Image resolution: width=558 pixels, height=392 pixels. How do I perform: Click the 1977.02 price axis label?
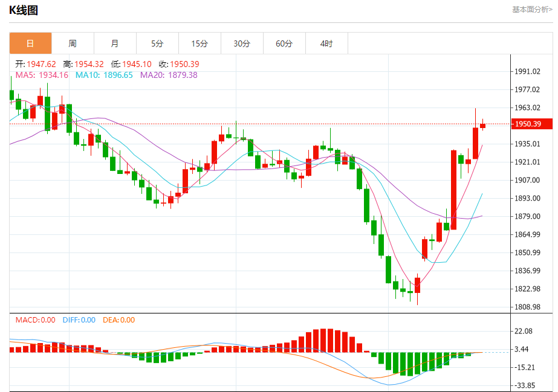point(527,89)
